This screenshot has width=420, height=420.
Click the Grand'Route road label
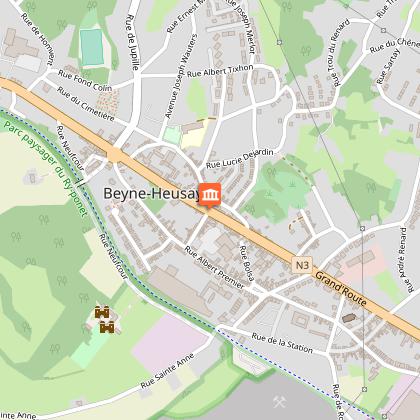point(341,289)
